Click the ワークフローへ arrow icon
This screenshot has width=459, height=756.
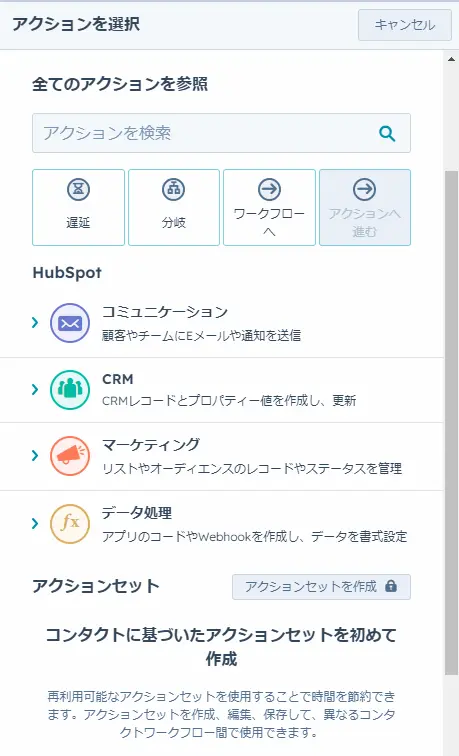(x=269, y=189)
